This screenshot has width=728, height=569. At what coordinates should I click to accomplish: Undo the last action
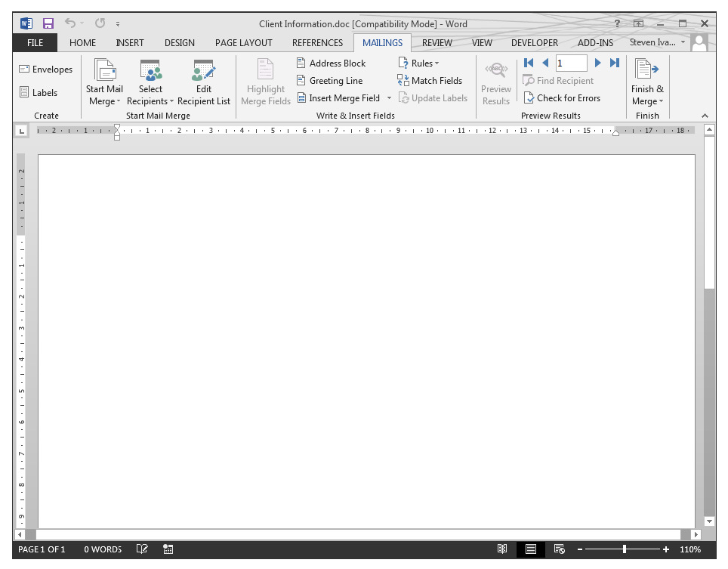[x=70, y=23]
